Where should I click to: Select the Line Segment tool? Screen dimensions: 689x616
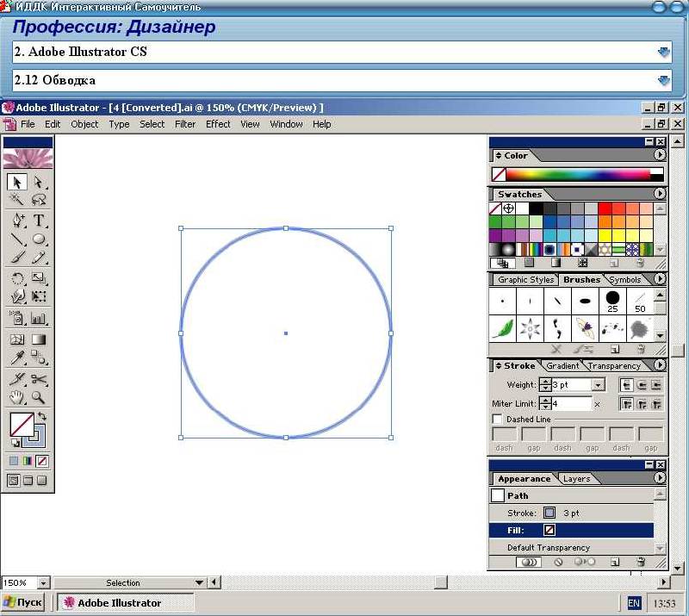[x=17, y=239]
